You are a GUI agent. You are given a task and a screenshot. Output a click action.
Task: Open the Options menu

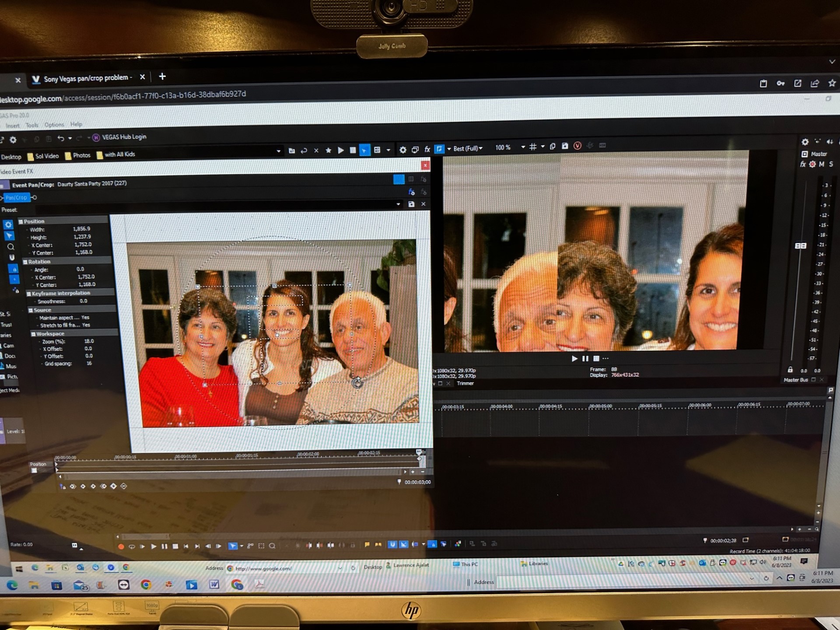[x=54, y=125]
